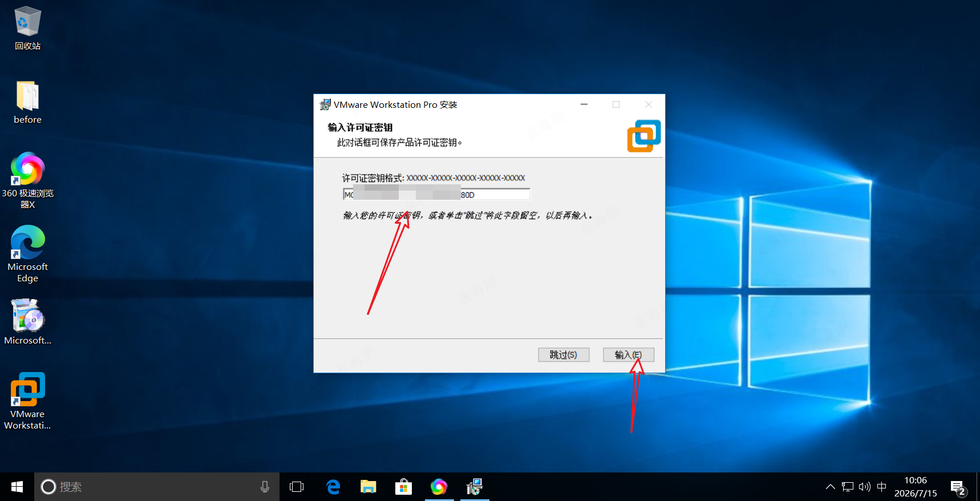980x501 pixels.
Task: Click the 'VMware Workstation Pro 安装' title text
Action: click(x=395, y=105)
